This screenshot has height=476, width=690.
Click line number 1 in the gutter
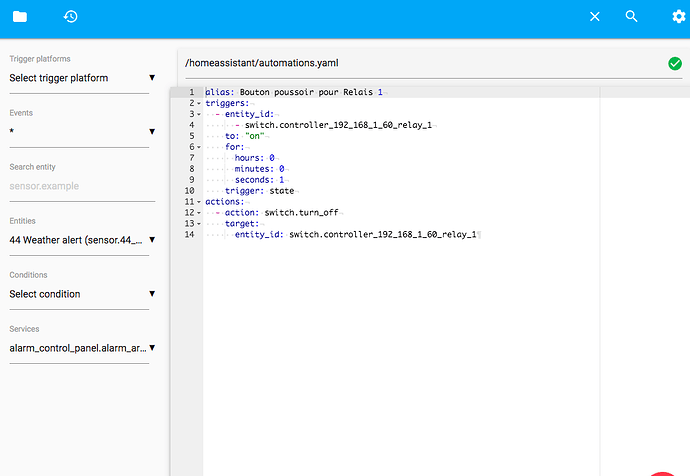191,92
